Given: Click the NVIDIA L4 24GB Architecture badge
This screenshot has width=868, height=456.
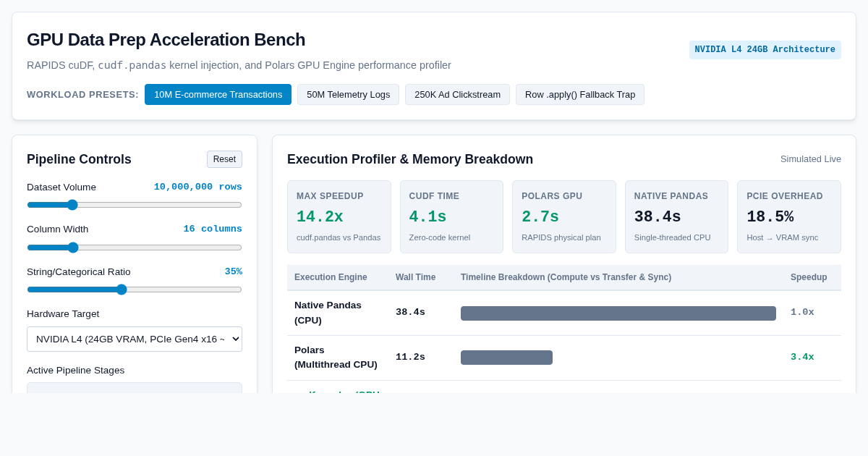Looking at the screenshot, I should click(x=765, y=50).
